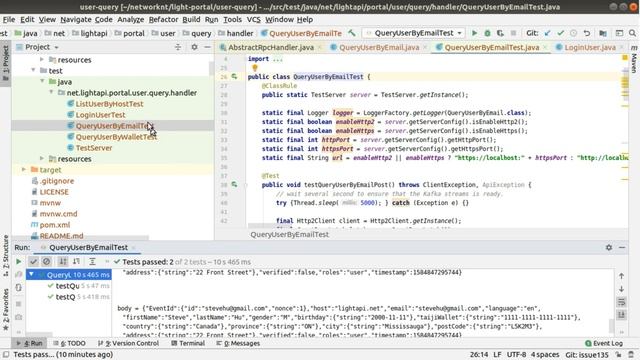The height and width of the screenshot is (360, 640).
Task: Search everywhere with magnifier icon
Action: pos(632,33)
